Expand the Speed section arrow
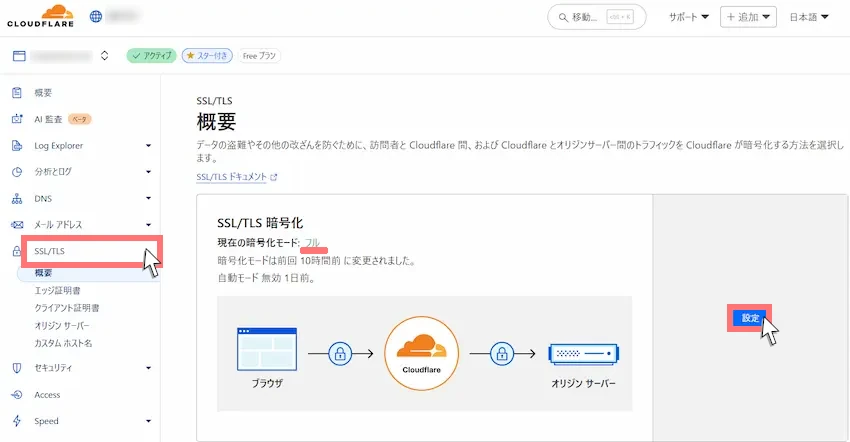The image size is (850, 442). [x=149, y=421]
